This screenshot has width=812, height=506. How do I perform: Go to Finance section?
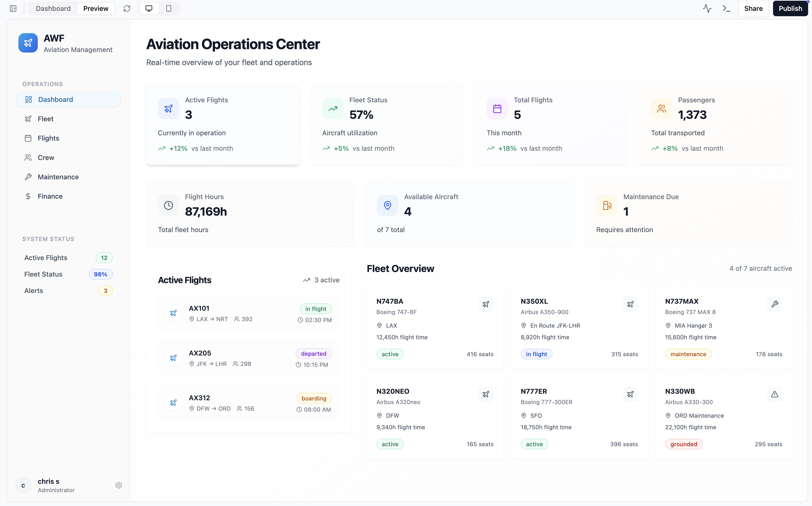click(50, 196)
